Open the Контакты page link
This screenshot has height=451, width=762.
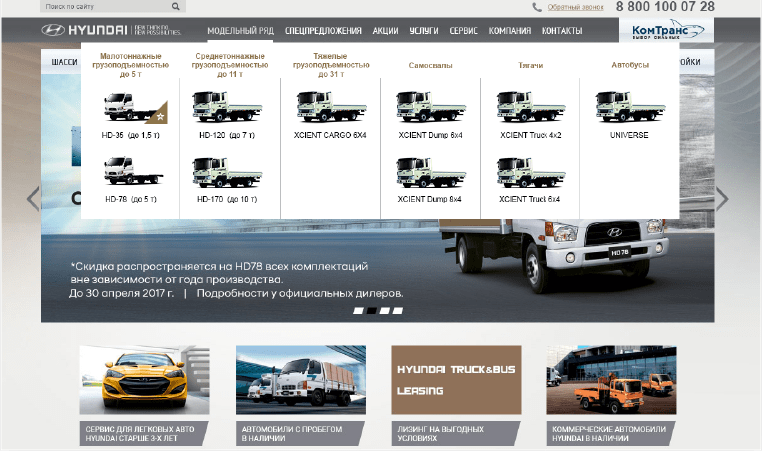(561, 31)
